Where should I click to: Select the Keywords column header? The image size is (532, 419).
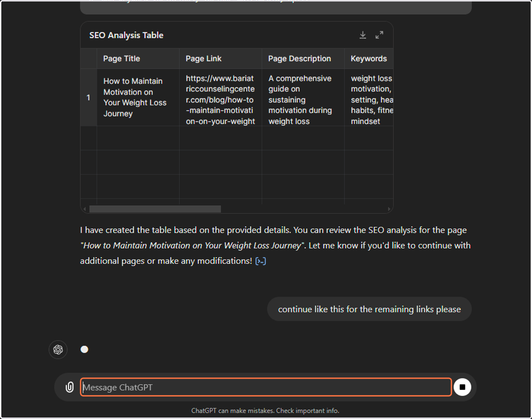click(369, 59)
